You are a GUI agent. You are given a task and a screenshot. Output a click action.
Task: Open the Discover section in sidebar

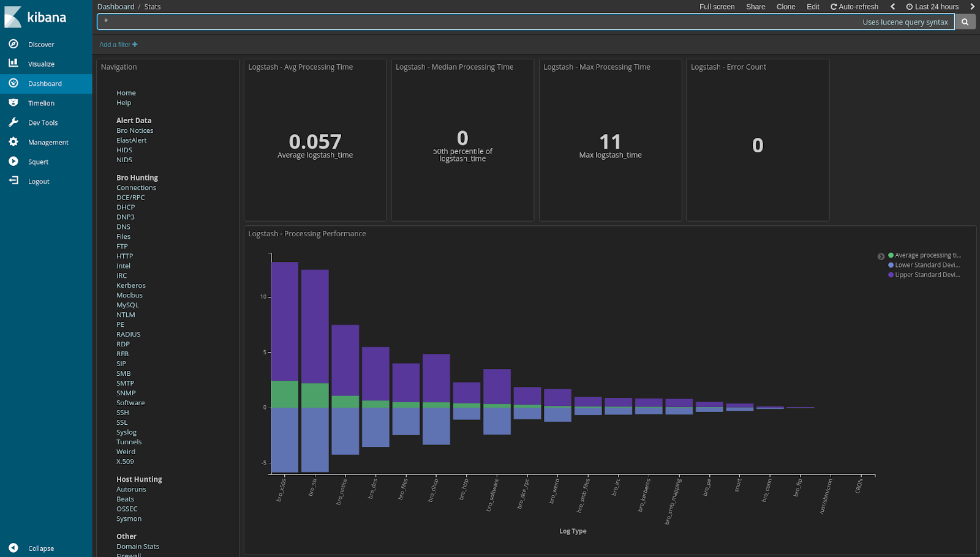point(40,44)
